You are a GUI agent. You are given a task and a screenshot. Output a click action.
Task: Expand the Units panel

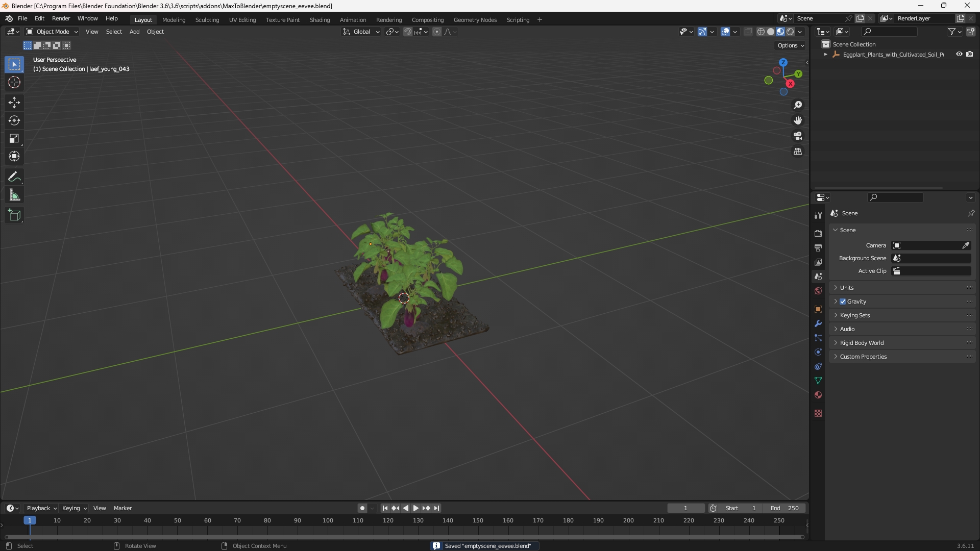pos(902,288)
